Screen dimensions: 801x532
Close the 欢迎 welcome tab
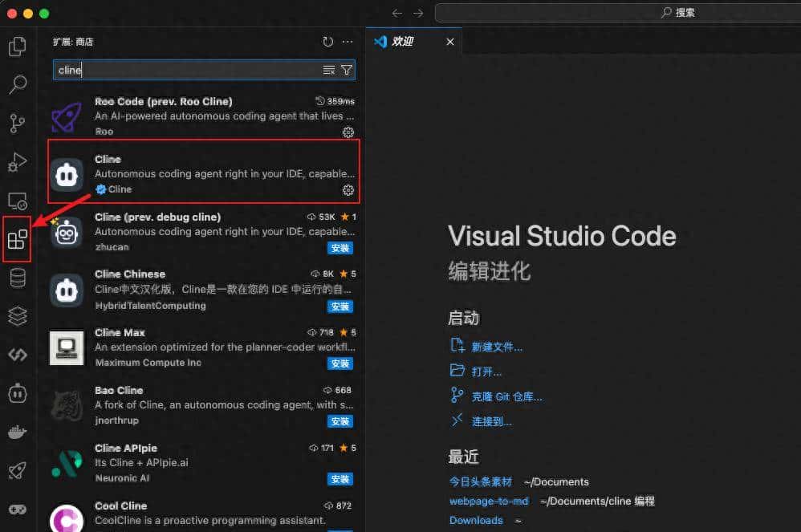(x=450, y=42)
